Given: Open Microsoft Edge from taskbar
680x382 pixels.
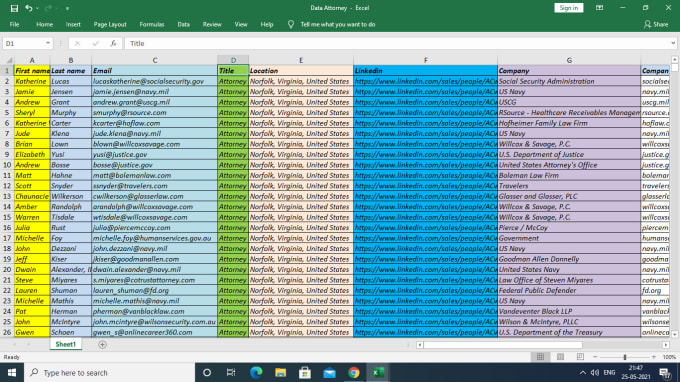Looking at the screenshot, I should point(256,372).
